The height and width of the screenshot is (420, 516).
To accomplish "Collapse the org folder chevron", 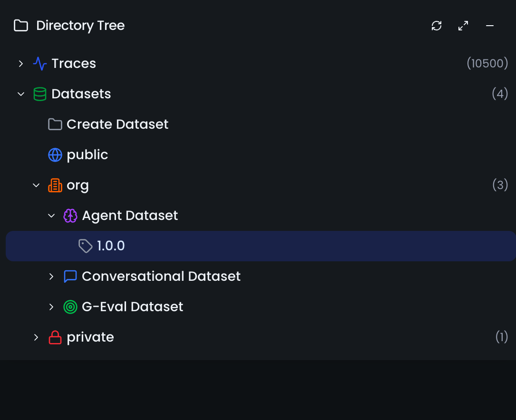I will point(36,185).
